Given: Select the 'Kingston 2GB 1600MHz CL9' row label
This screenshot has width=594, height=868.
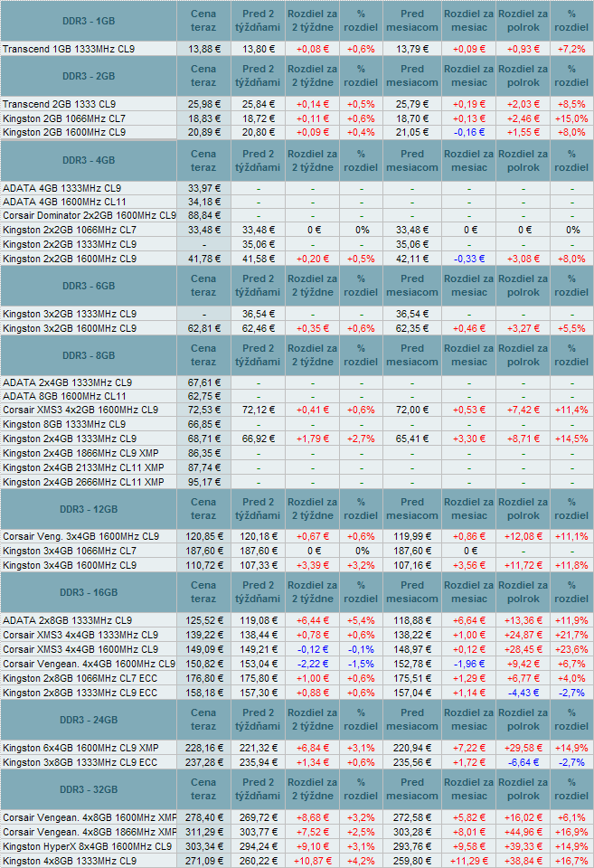Looking at the screenshot, I should click(64, 132).
